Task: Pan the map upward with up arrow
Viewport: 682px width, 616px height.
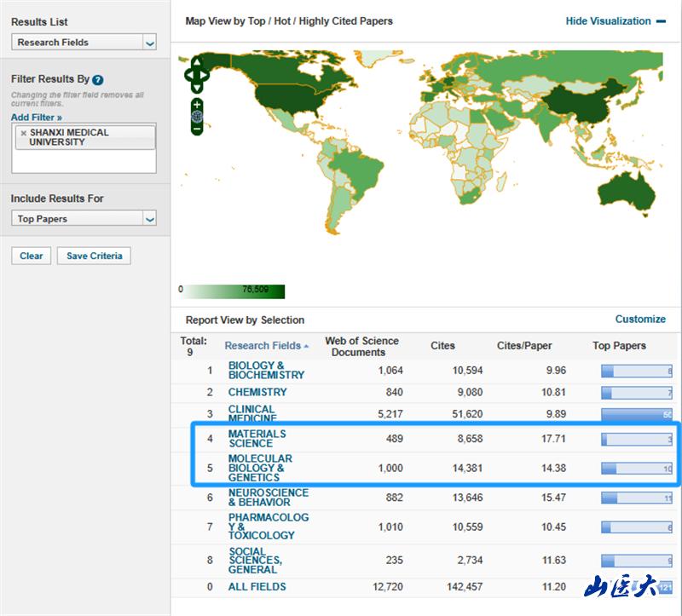Action: [x=197, y=62]
